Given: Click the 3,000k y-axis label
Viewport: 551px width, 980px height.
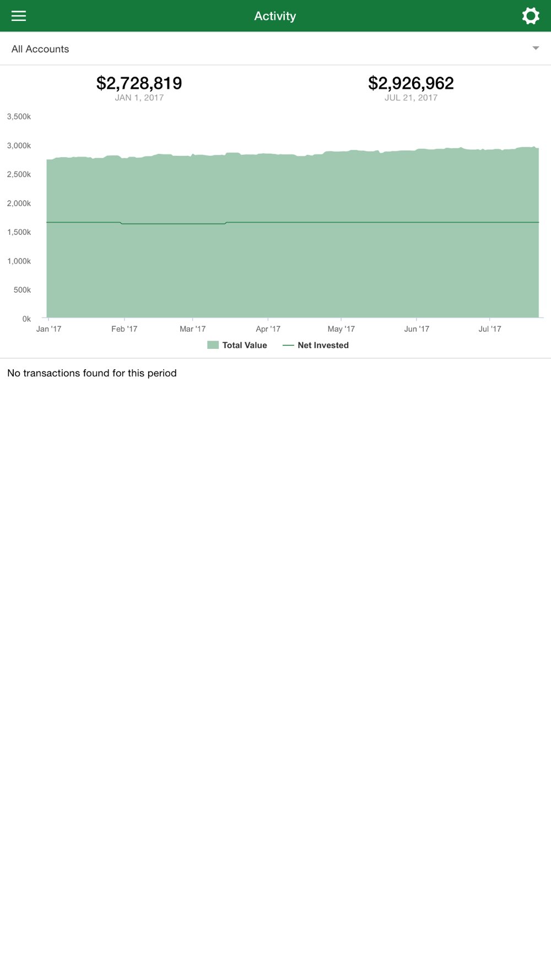Looking at the screenshot, I should (19, 146).
